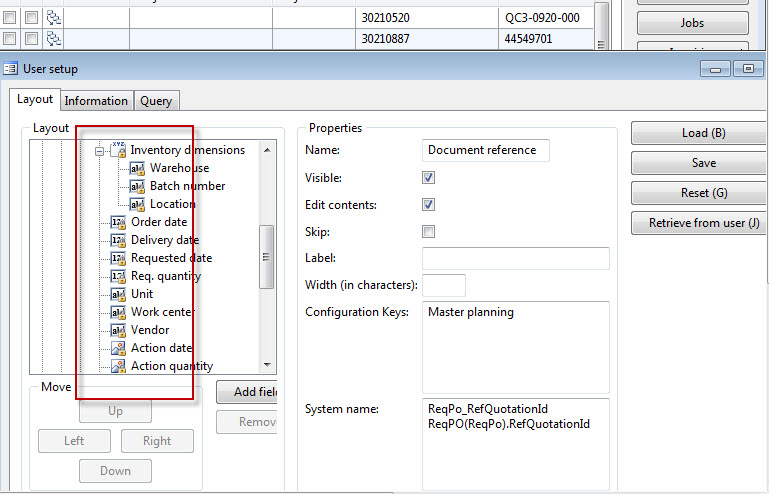Minimize the User setup window

pos(716,69)
